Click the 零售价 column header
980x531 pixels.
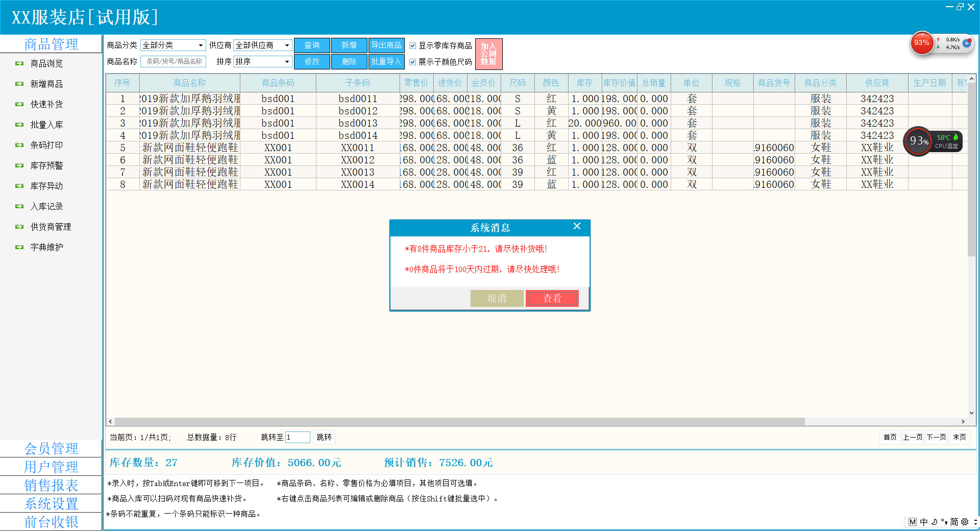tap(416, 83)
